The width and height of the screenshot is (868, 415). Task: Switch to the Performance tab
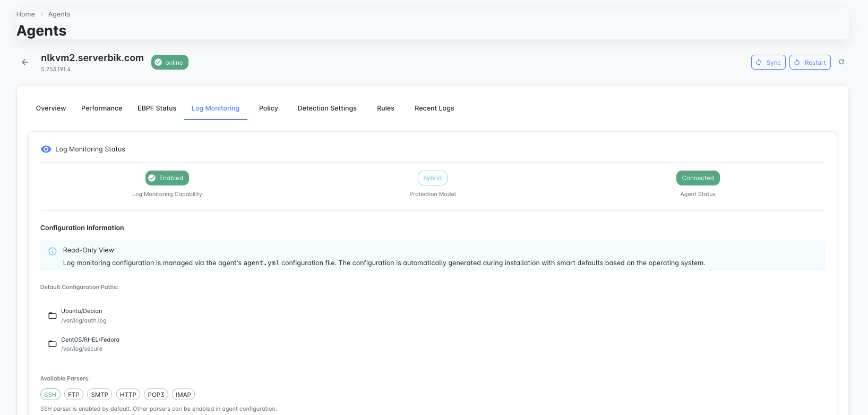[x=102, y=108]
